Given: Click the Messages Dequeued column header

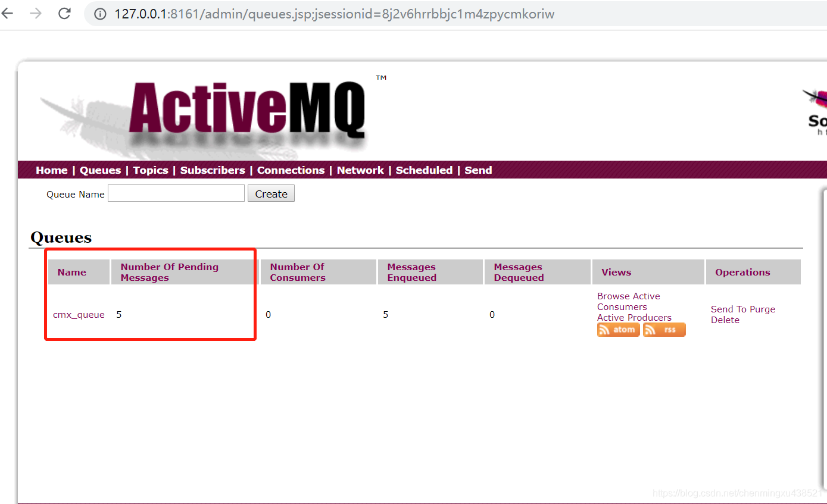Looking at the screenshot, I should [538, 272].
